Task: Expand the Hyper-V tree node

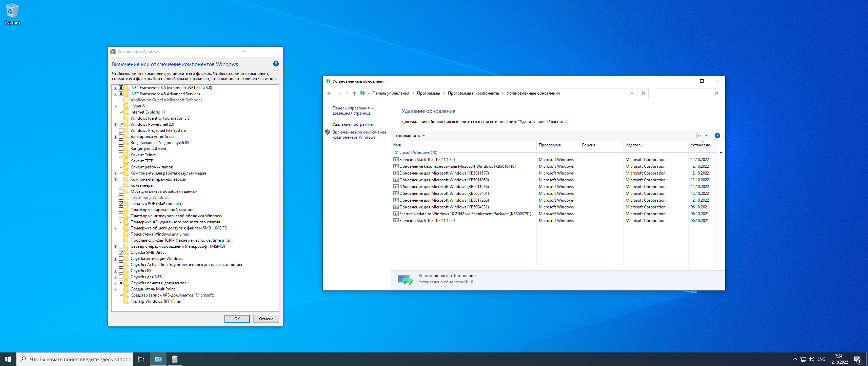Action: coord(115,106)
